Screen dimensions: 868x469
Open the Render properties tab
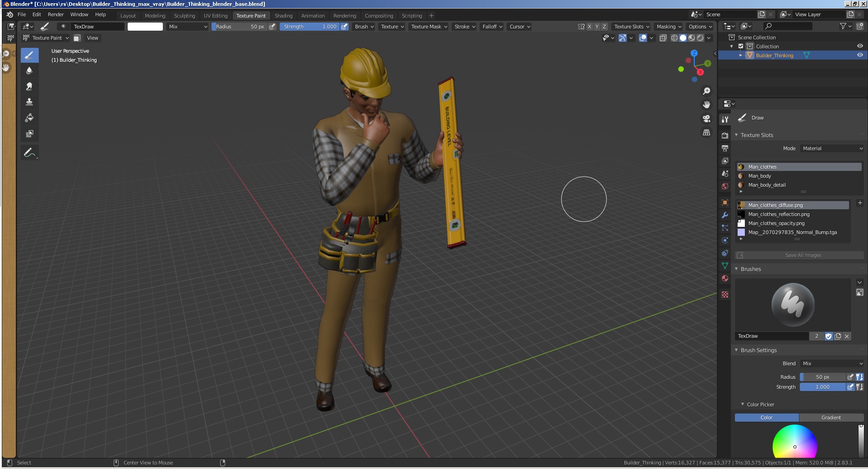[725, 136]
